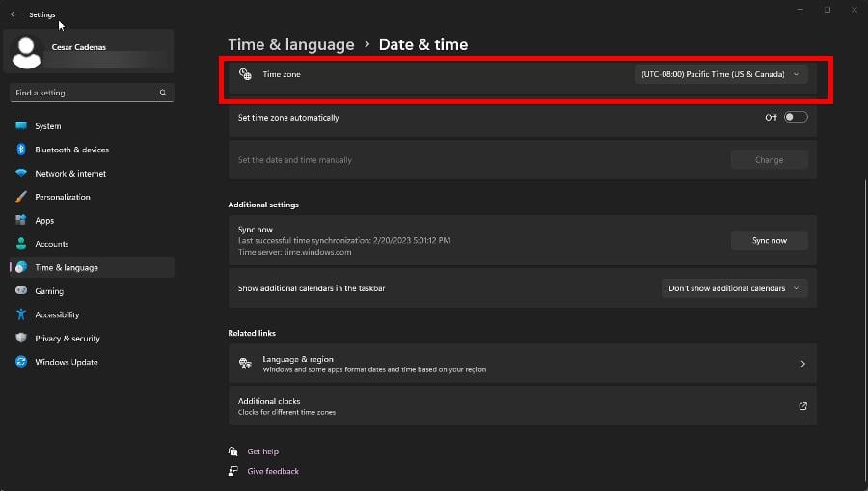
Task: Click the Privacy & security shield icon
Action: pyautogui.click(x=21, y=339)
